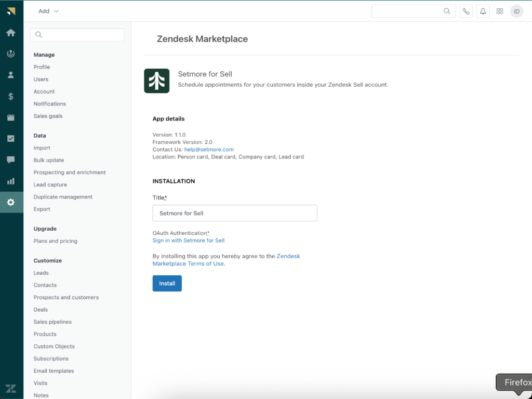Focus the settings sidebar search box
The image size is (532, 399).
pyautogui.click(x=78, y=35)
